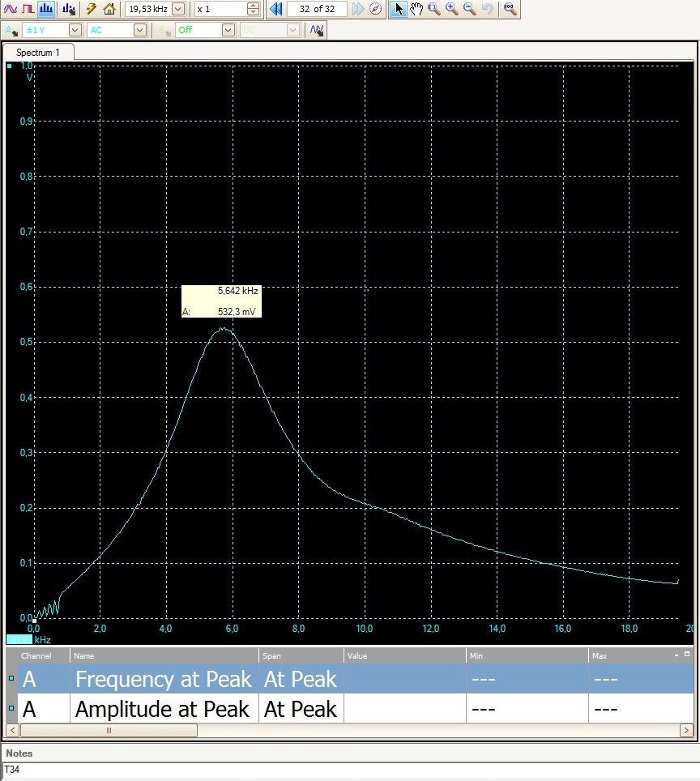Go to the first buffer waveform
Screen dimensions: 700x781
click(x=276, y=9)
